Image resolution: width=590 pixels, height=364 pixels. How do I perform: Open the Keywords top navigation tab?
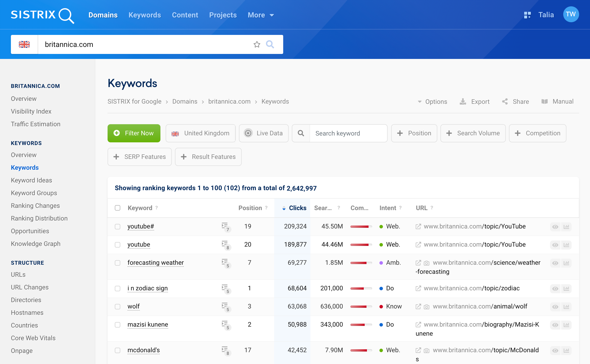coord(145,15)
